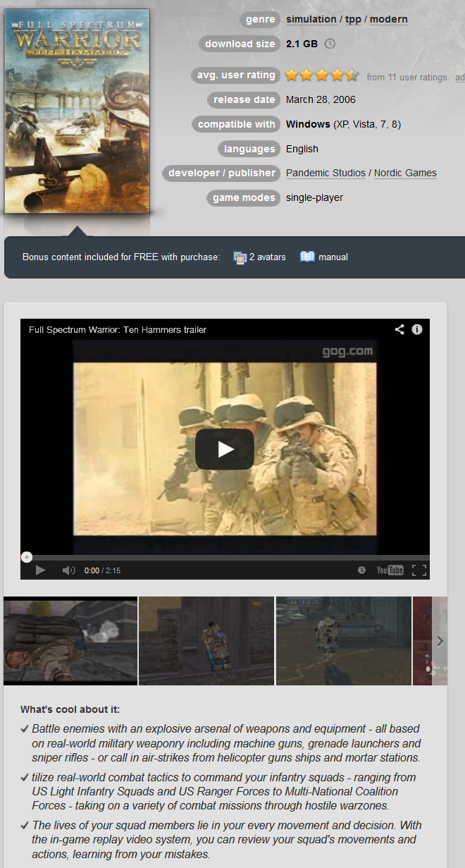Screen dimensions: 465x868
Task: Open the simulation genre link
Action: click(311, 19)
